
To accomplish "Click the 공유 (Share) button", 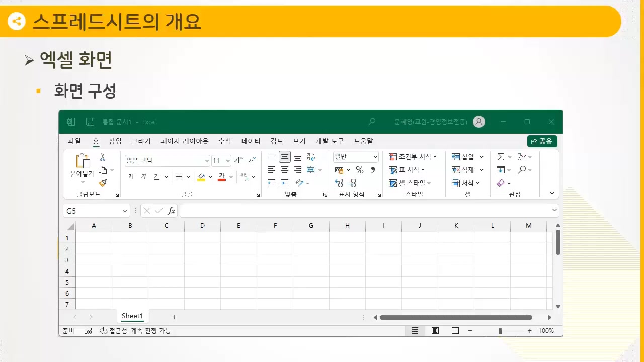I will click(x=541, y=141).
